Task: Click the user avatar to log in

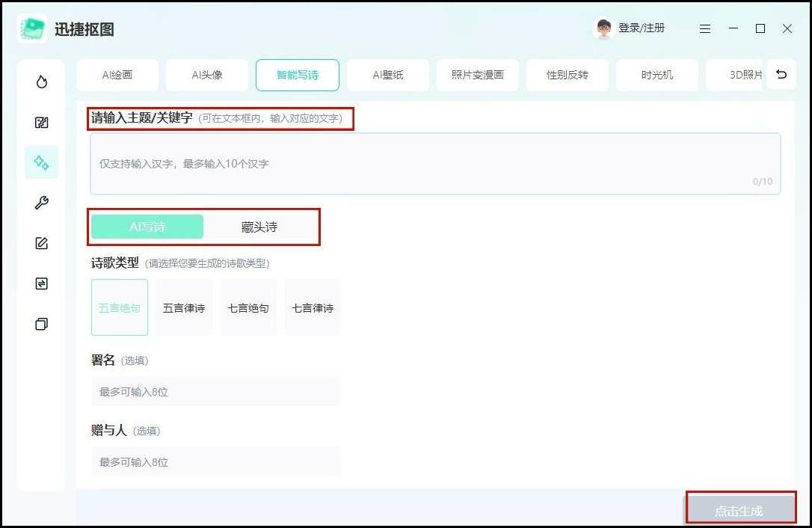Action: [603, 28]
